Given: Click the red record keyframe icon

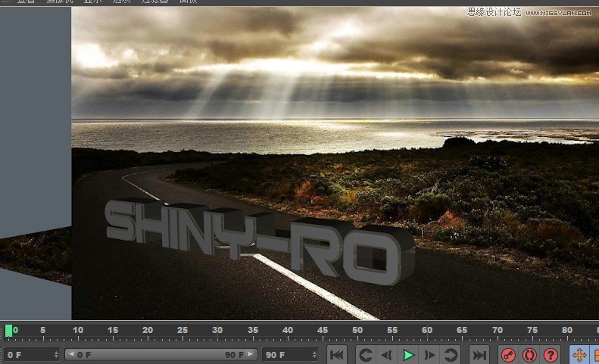Looking at the screenshot, I should [x=508, y=355].
